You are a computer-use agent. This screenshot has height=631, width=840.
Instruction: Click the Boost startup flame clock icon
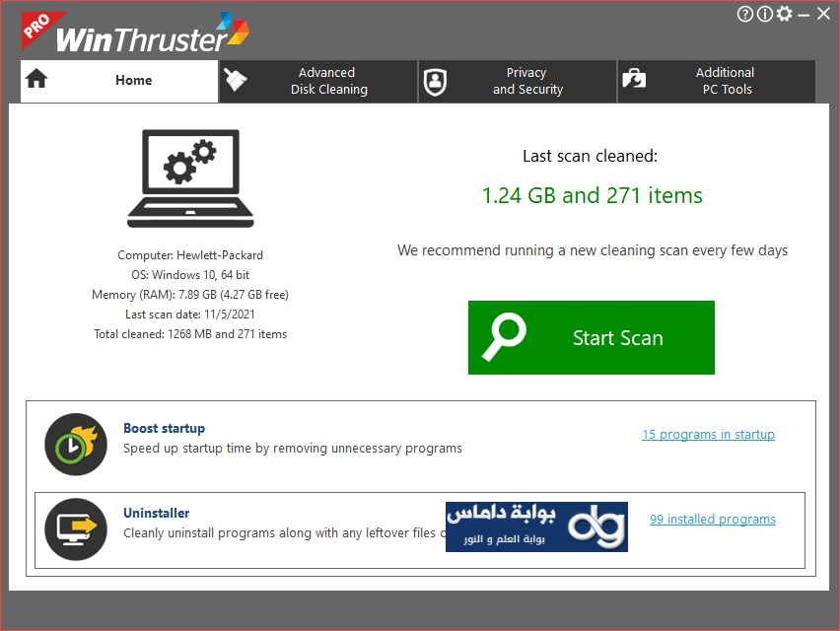[x=76, y=444]
